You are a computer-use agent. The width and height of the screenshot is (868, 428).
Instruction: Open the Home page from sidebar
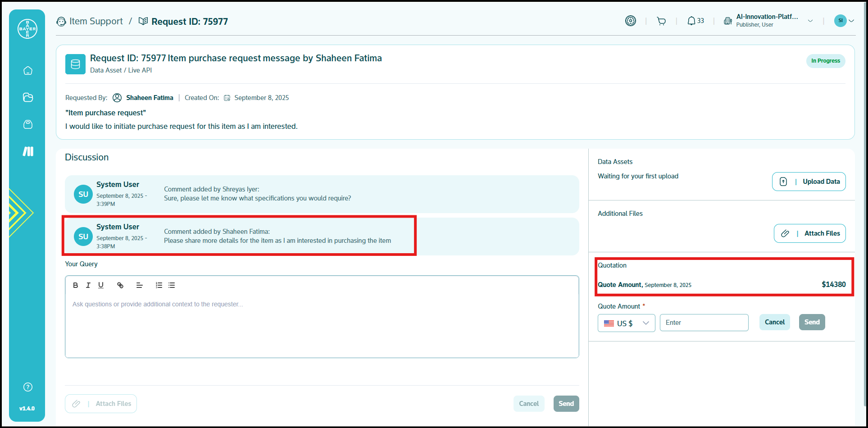coord(28,71)
